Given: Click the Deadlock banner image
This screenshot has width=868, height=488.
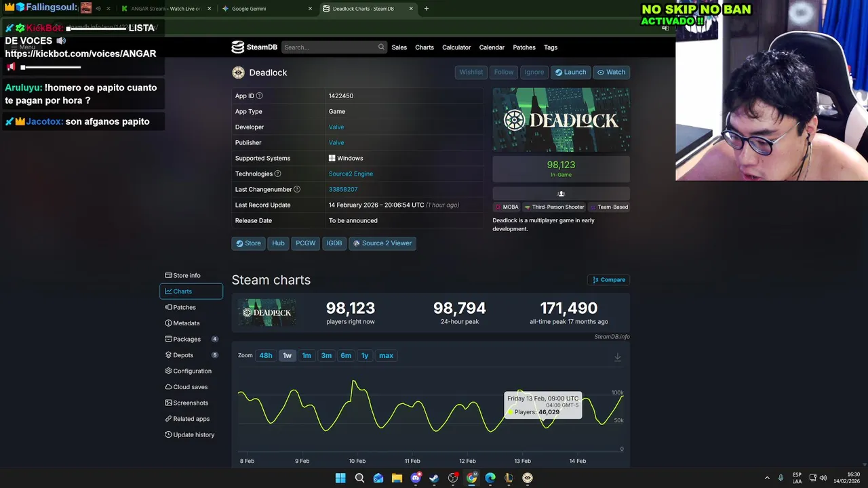Looking at the screenshot, I should (561, 120).
